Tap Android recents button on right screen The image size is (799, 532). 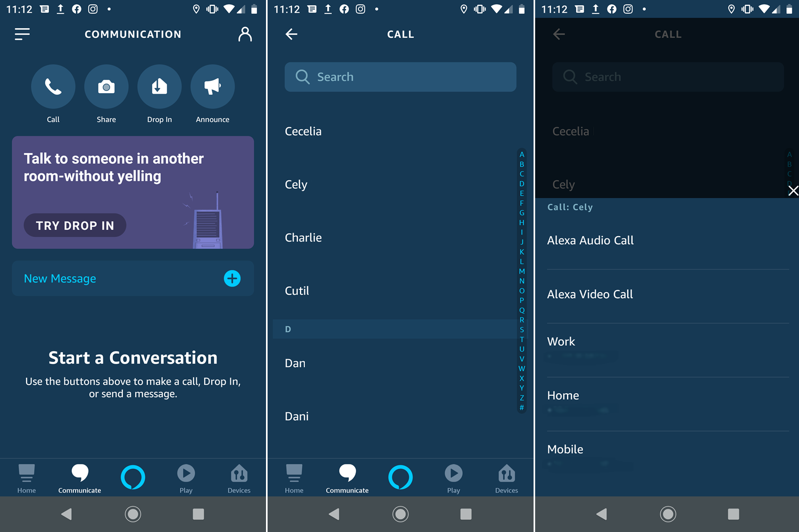pyautogui.click(x=734, y=514)
